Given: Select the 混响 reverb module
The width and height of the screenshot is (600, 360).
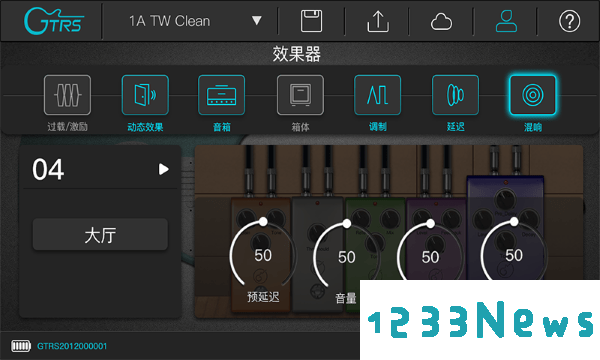Looking at the screenshot, I should pyautogui.click(x=533, y=95).
